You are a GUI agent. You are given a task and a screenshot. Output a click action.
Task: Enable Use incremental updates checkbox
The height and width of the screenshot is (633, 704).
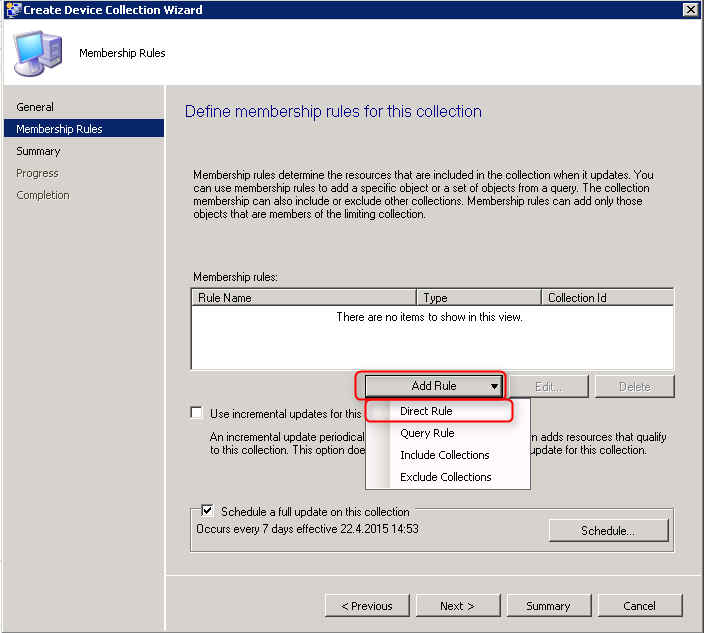pos(197,412)
